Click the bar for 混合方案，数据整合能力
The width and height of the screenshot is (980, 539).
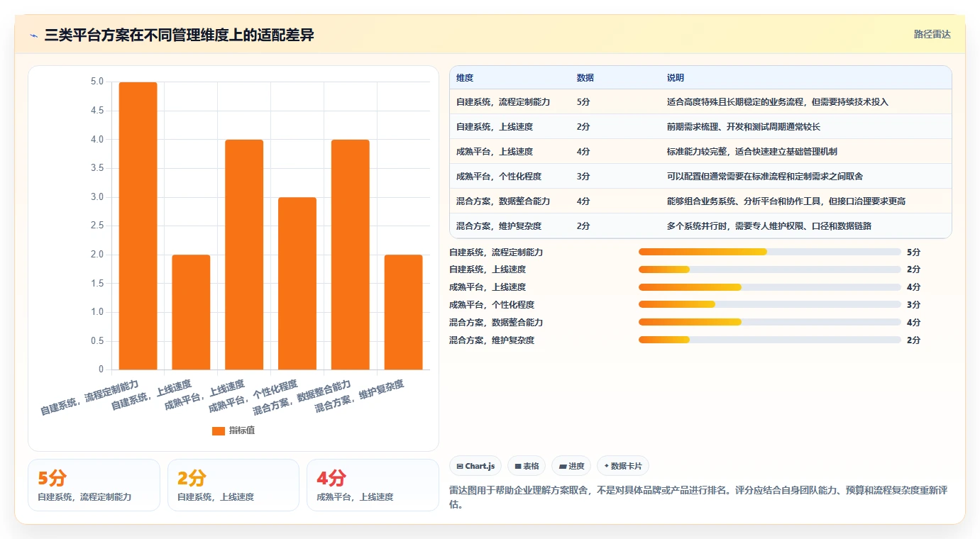point(351,255)
